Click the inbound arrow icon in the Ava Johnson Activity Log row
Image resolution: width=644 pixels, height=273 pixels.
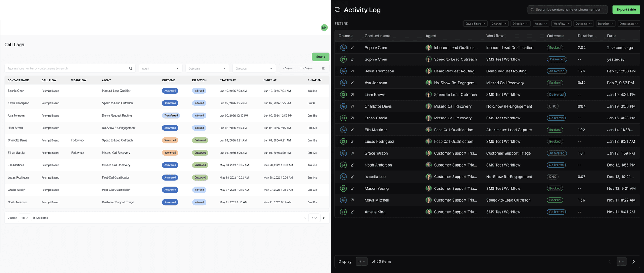pyautogui.click(x=352, y=83)
